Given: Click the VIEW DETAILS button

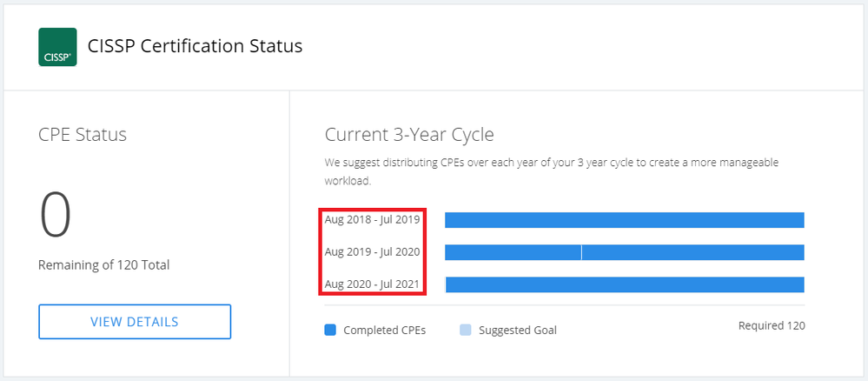Looking at the screenshot, I should (135, 322).
